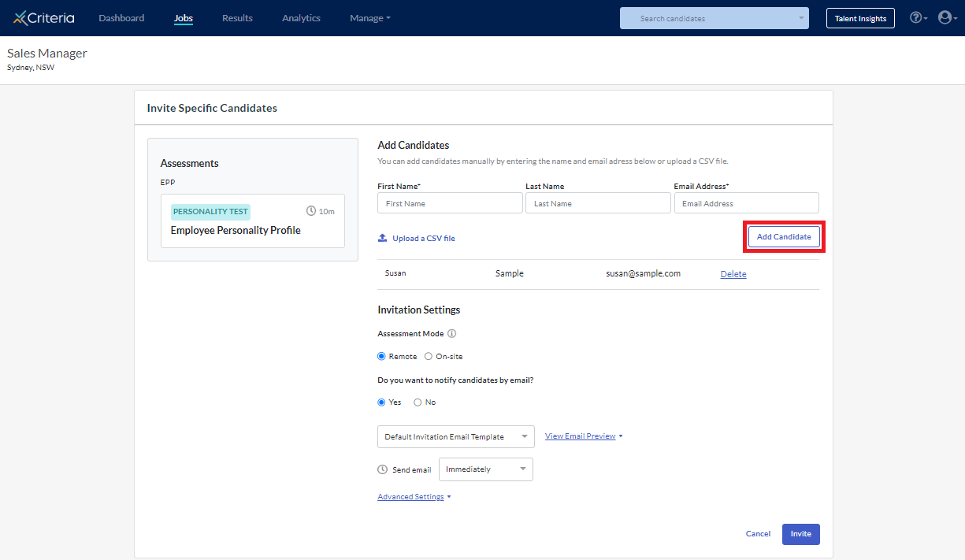Viewport: 965px width, 560px height.
Task: Focus the Last Name field
Action: click(598, 203)
